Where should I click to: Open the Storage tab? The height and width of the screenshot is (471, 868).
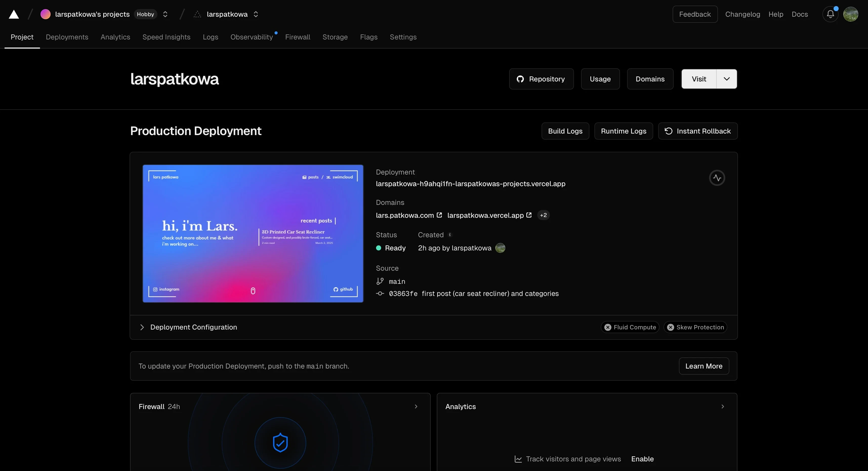click(x=335, y=37)
